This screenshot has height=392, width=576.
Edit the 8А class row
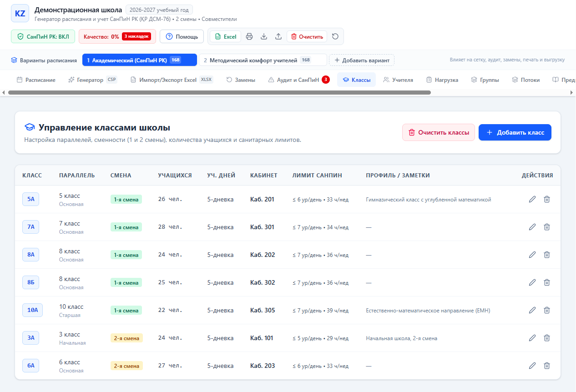pos(532,255)
